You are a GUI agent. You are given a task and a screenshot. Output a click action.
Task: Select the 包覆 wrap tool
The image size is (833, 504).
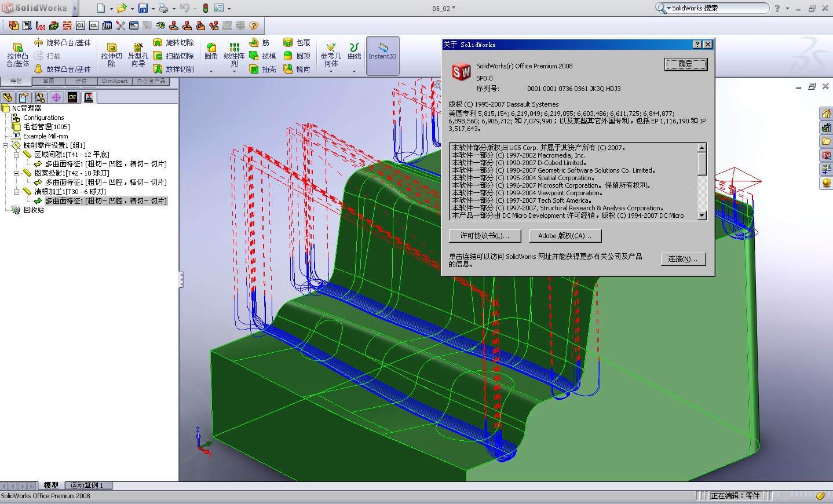click(x=297, y=42)
